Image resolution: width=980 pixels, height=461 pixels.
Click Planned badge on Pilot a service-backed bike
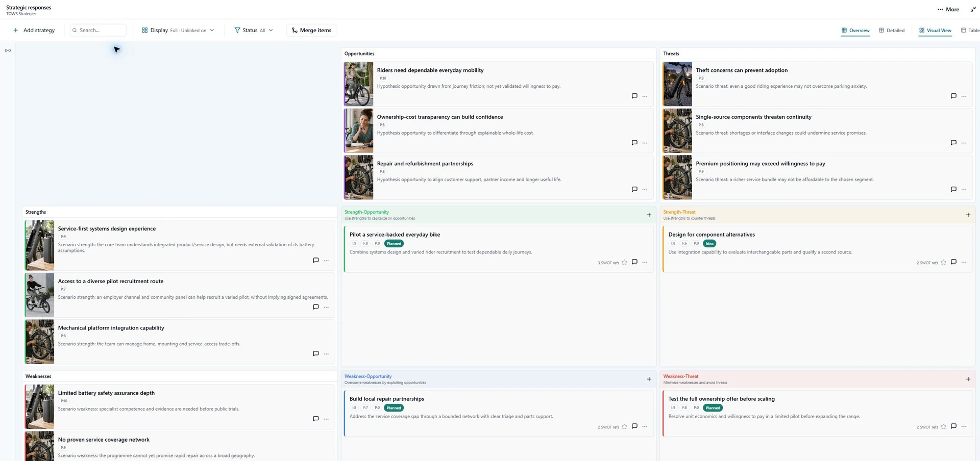(394, 244)
